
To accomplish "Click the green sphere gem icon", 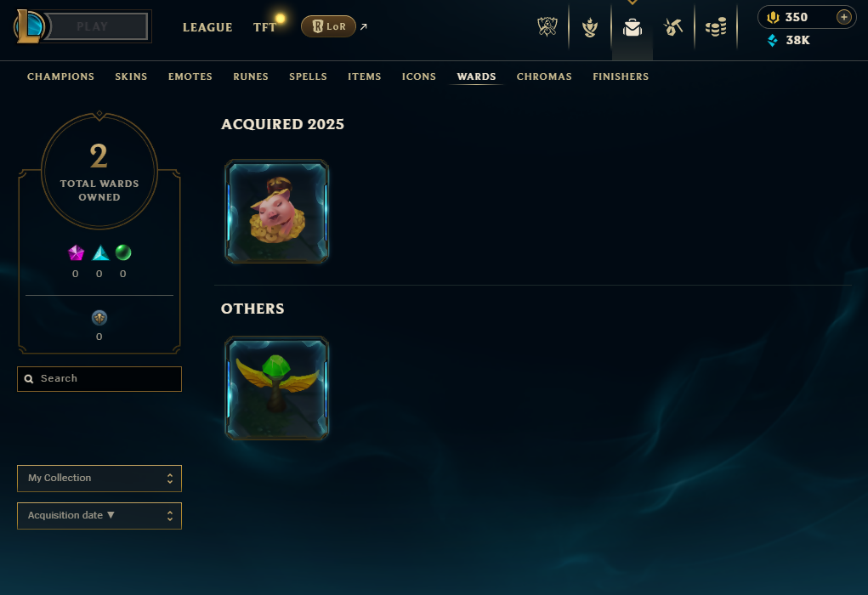I will coord(123,253).
